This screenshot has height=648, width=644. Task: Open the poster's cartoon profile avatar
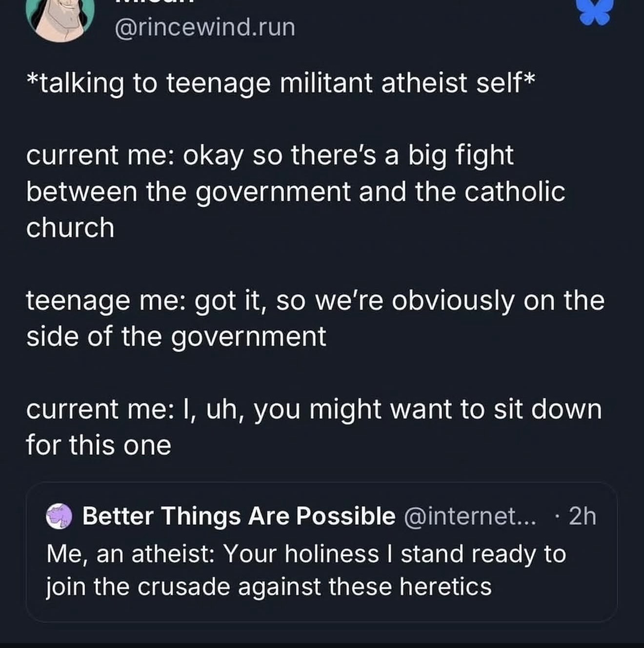point(60,20)
